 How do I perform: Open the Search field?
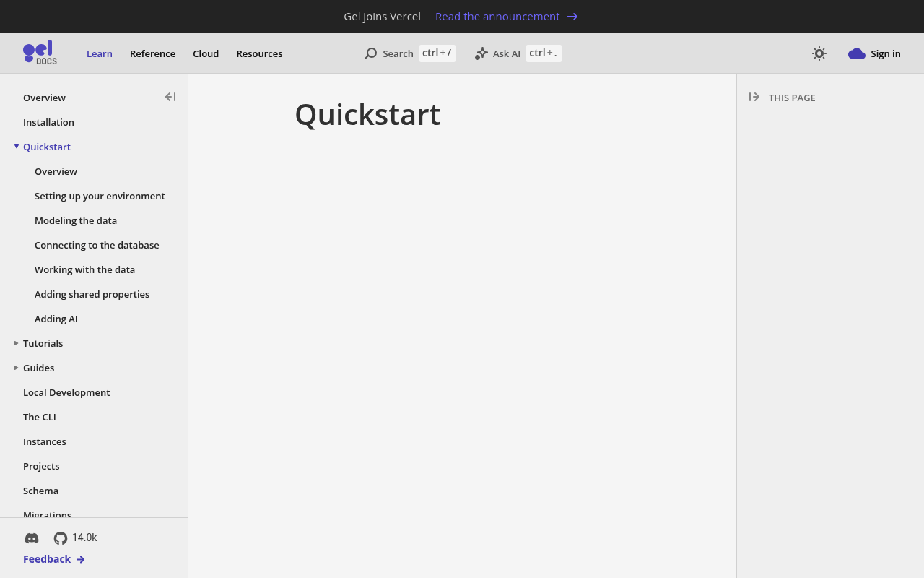(409, 53)
